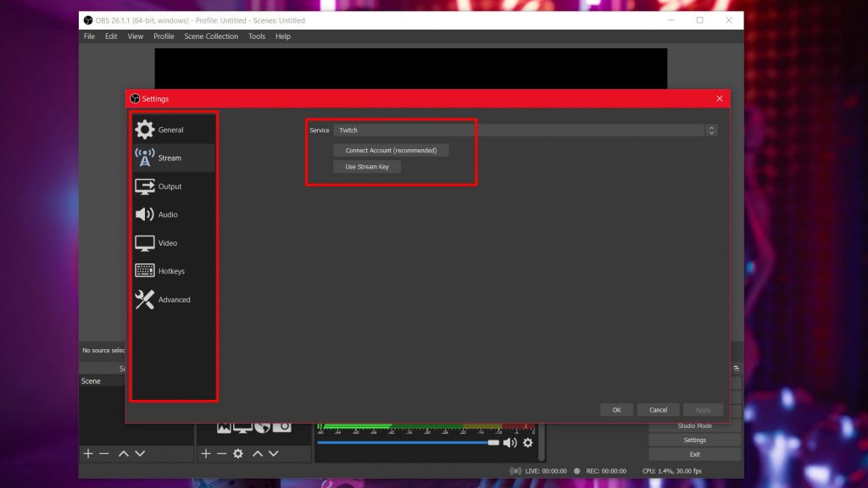Viewport: 868px width, 488px height.
Task: Click the camera source icon
Action: (x=281, y=428)
